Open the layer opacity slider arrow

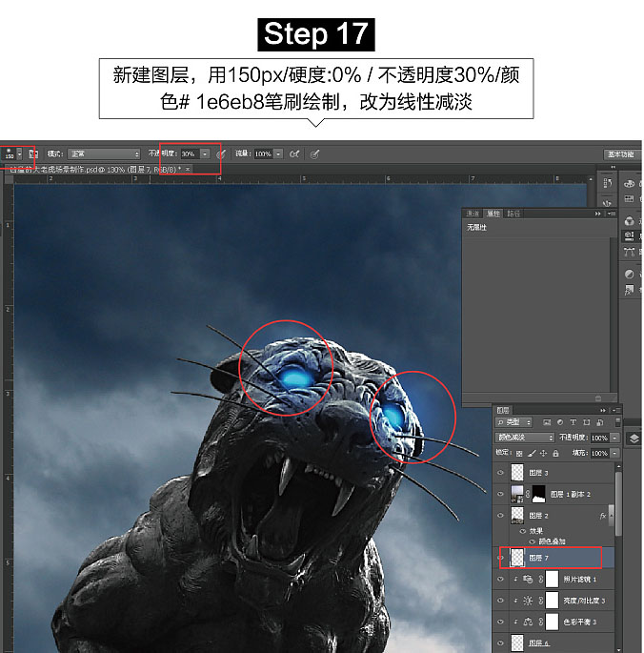pos(614,438)
